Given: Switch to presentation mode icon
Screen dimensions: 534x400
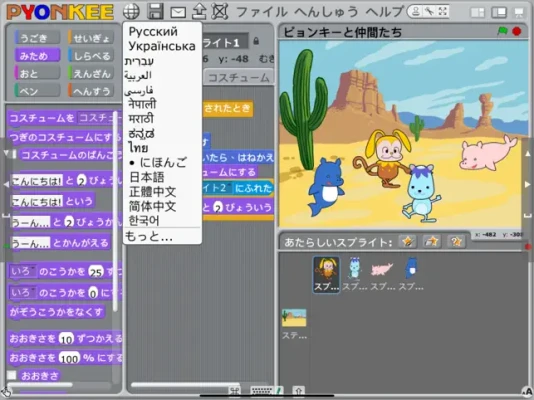Looking at the screenshot, I should (519, 13).
